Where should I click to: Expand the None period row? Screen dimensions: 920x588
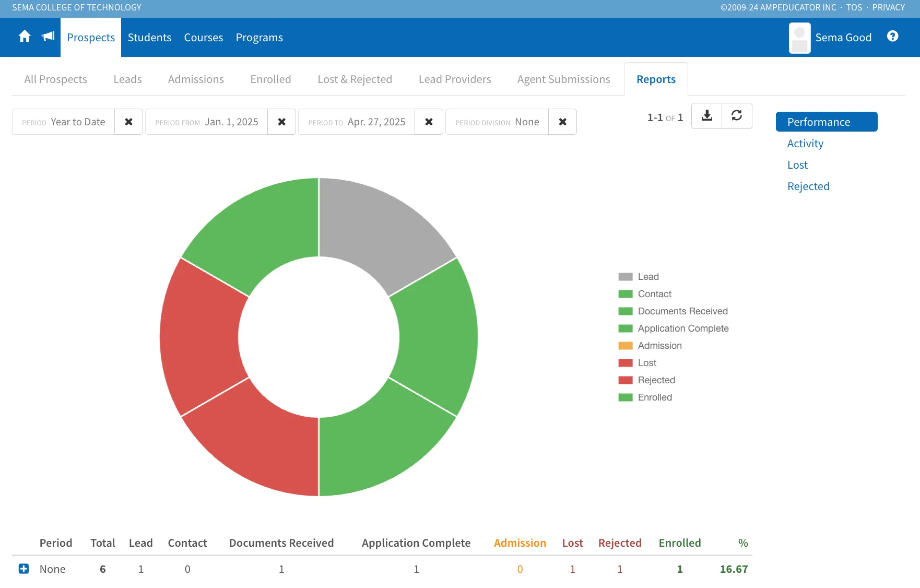23,569
